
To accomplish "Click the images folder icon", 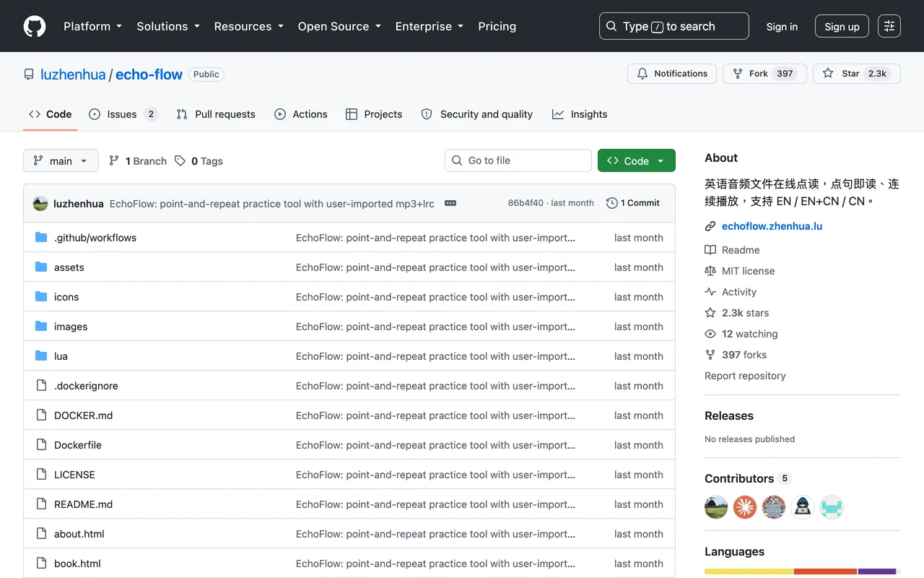I will pyautogui.click(x=41, y=327).
